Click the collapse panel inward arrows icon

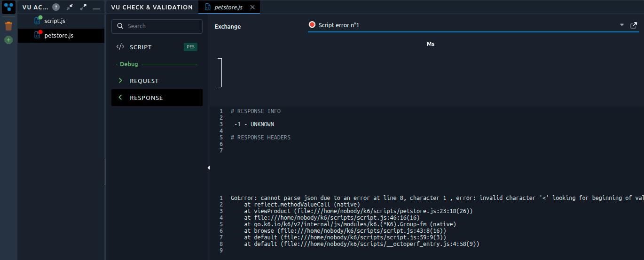(70, 7)
